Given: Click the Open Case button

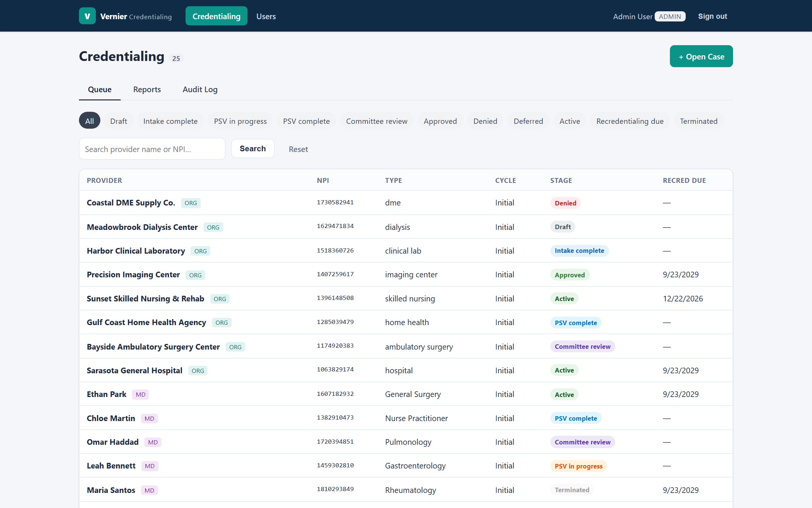Looking at the screenshot, I should pos(701,56).
